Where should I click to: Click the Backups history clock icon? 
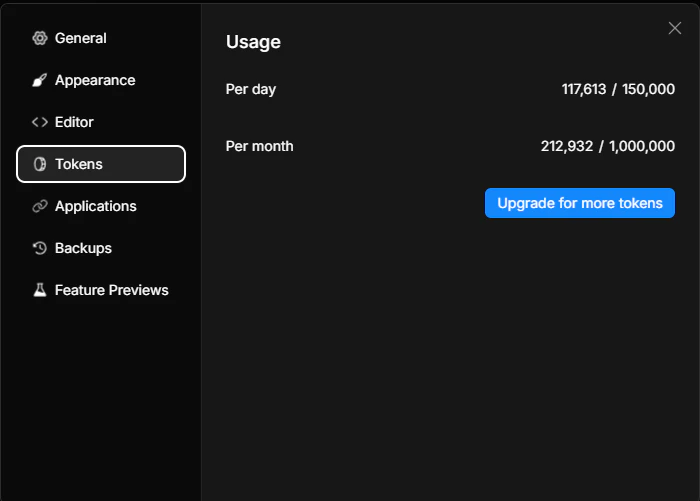pos(40,248)
